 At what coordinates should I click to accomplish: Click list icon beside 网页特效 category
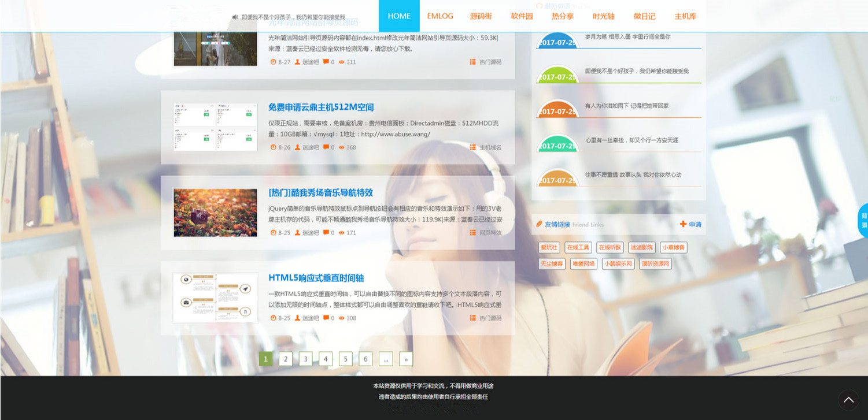pyautogui.click(x=473, y=233)
